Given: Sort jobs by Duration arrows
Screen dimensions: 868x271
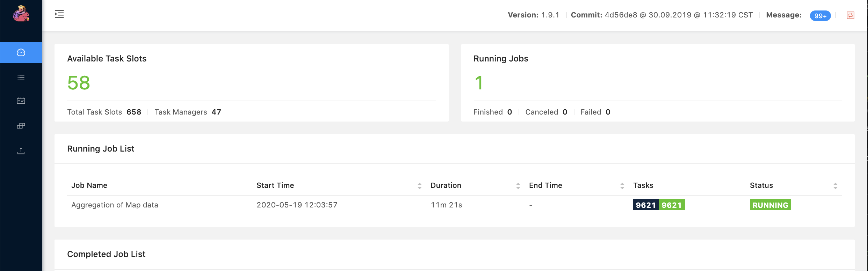Looking at the screenshot, I should (x=518, y=186).
